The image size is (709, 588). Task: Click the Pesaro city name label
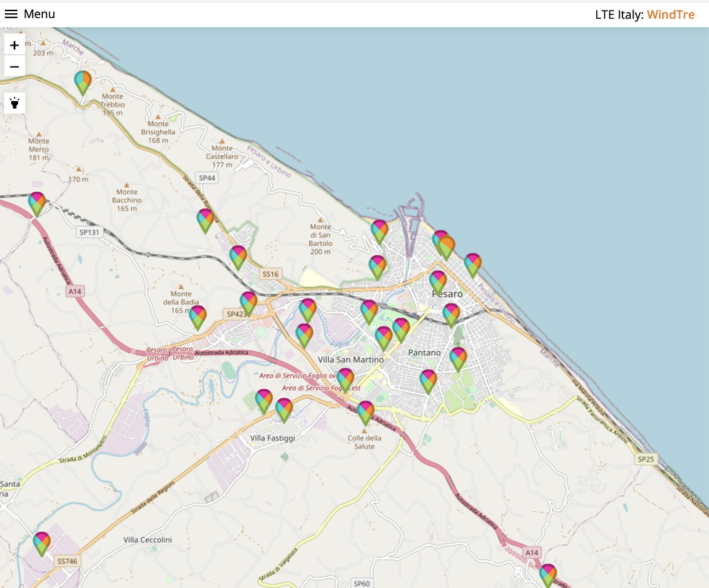click(x=447, y=294)
